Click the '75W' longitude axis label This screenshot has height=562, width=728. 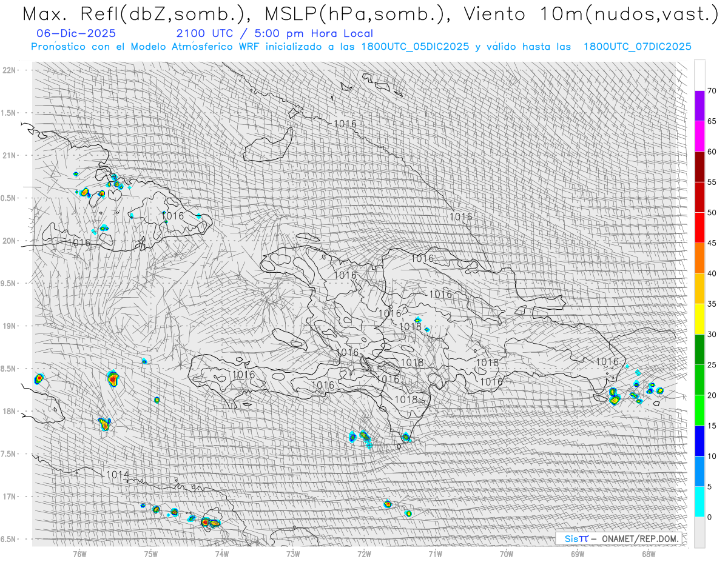coord(151,554)
